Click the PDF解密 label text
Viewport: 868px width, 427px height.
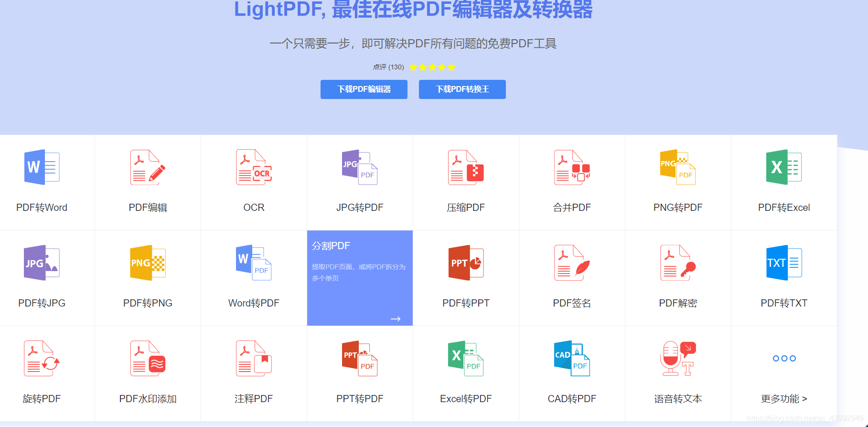[x=678, y=303]
